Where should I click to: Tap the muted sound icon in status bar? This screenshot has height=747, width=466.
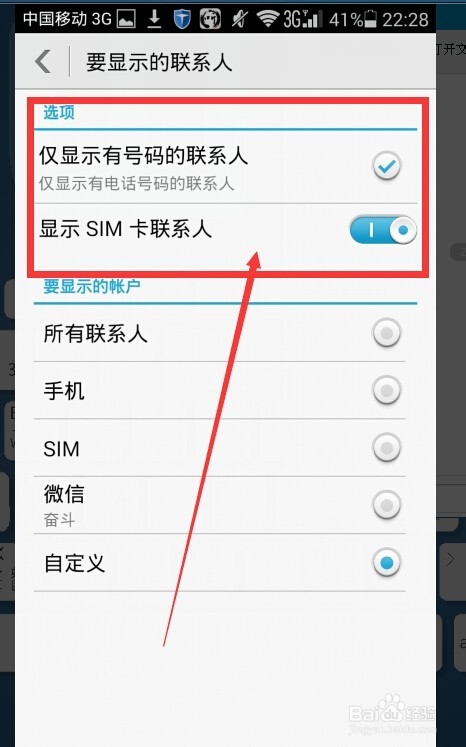[x=239, y=19]
